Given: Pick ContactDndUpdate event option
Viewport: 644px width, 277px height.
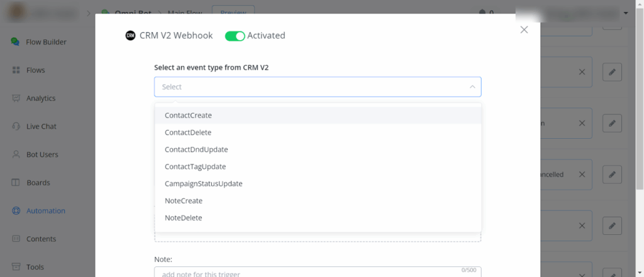Looking at the screenshot, I should (x=196, y=149).
